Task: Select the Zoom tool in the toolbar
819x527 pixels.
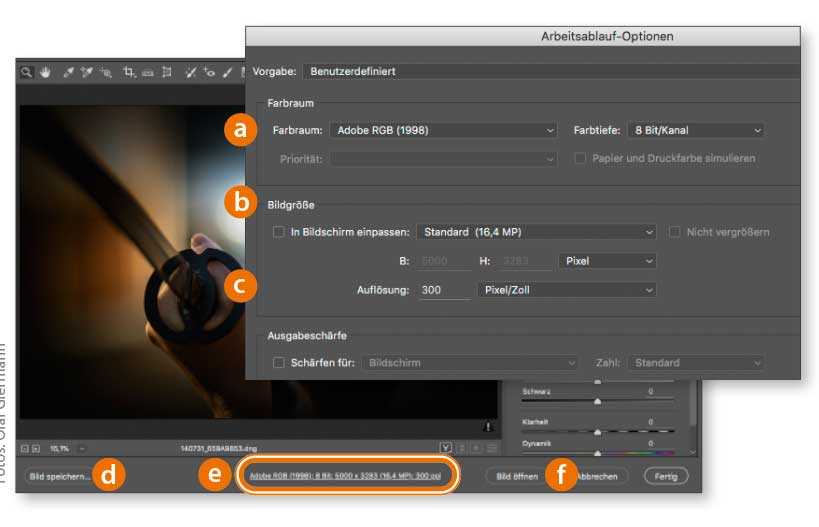Action: [x=27, y=72]
